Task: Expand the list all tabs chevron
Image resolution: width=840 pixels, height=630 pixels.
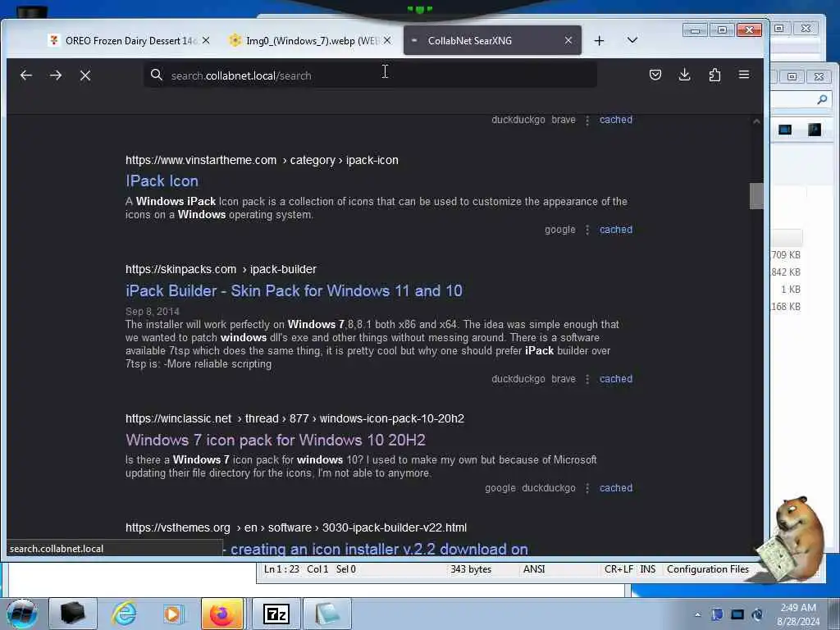Action: click(x=632, y=40)
